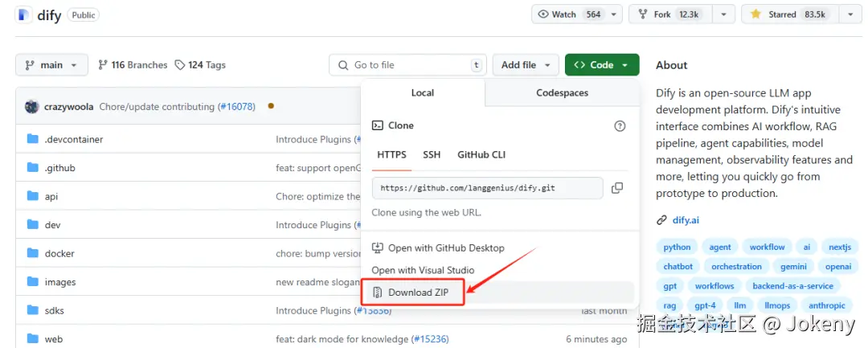
Task: Click the crazywoola avatar image
Action: 31,106
